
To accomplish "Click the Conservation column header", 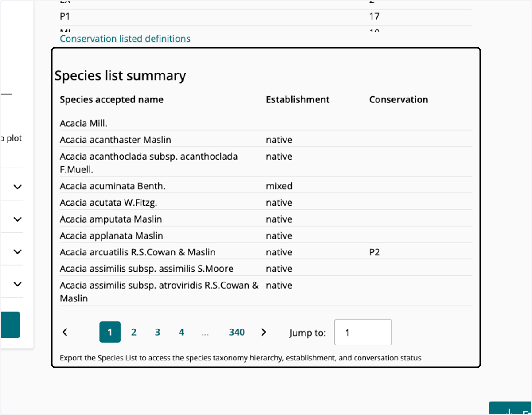I will [x=399, y=100].
